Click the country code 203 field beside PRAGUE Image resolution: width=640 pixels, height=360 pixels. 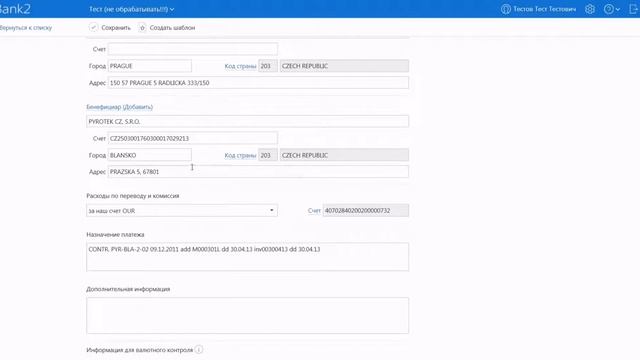(x=268, y=66)
